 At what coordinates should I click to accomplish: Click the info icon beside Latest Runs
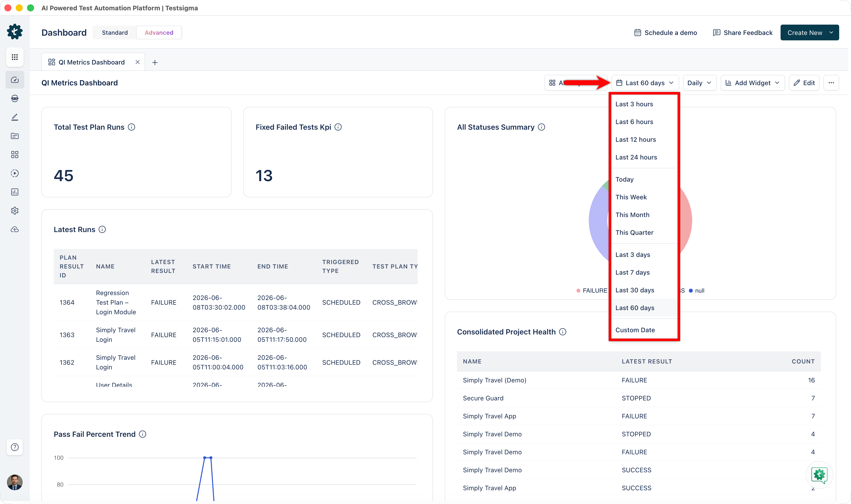click(x=102, y=230)
